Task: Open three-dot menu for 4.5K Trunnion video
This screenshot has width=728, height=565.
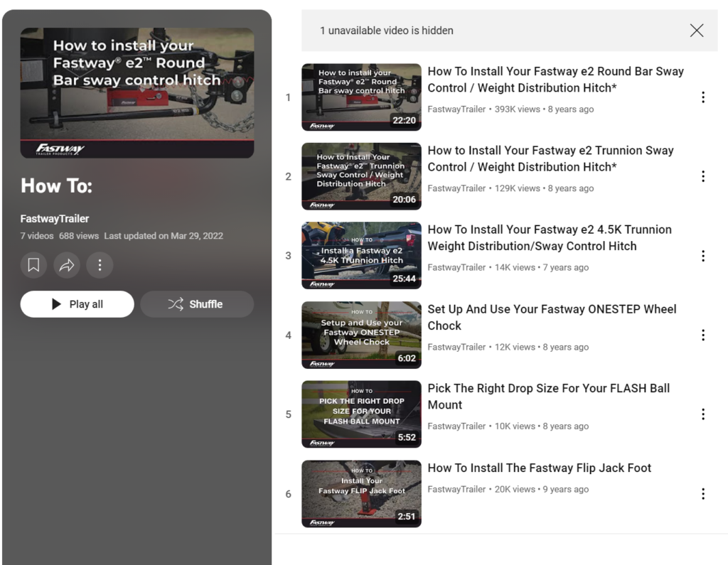Action: point(702,256)
